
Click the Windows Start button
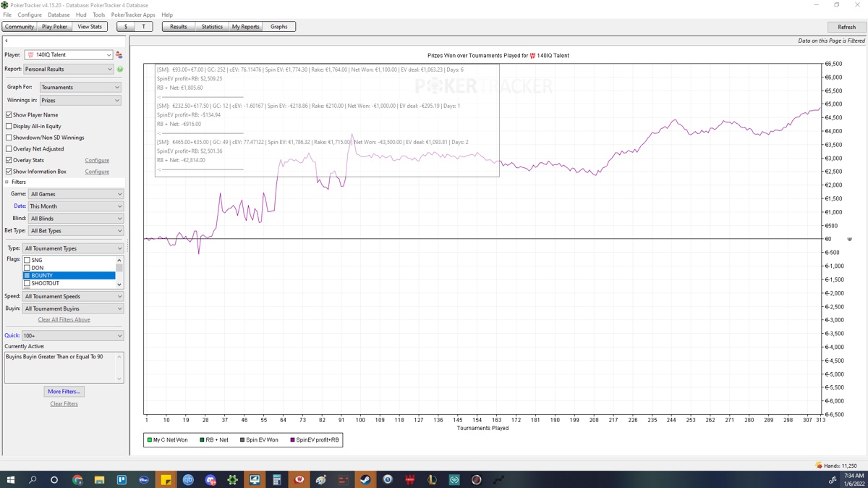pyautogui.click(x=11, y=479)
